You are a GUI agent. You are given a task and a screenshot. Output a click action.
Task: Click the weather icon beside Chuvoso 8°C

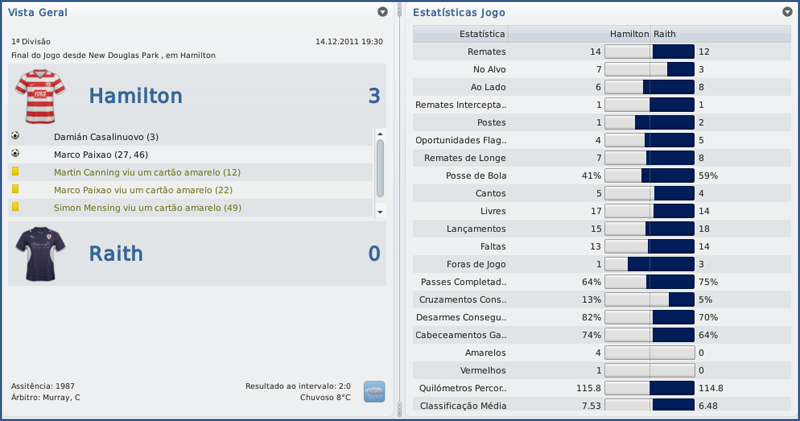374,391
